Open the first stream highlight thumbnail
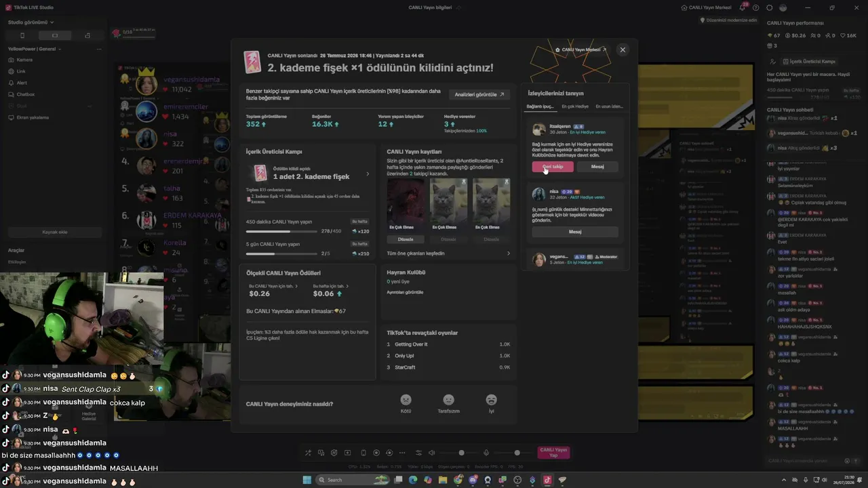Screen dimensions: 868x488 tap(406, 201)
